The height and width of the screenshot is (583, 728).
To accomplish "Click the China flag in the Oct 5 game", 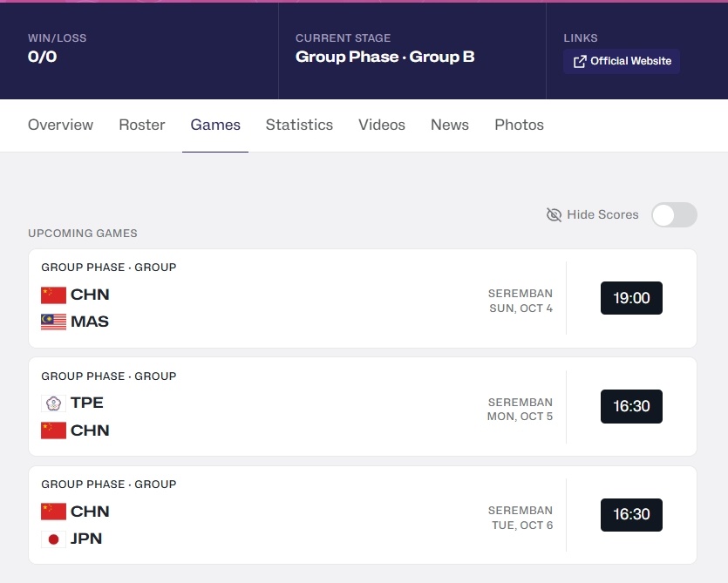I will (x=53, y=430).
